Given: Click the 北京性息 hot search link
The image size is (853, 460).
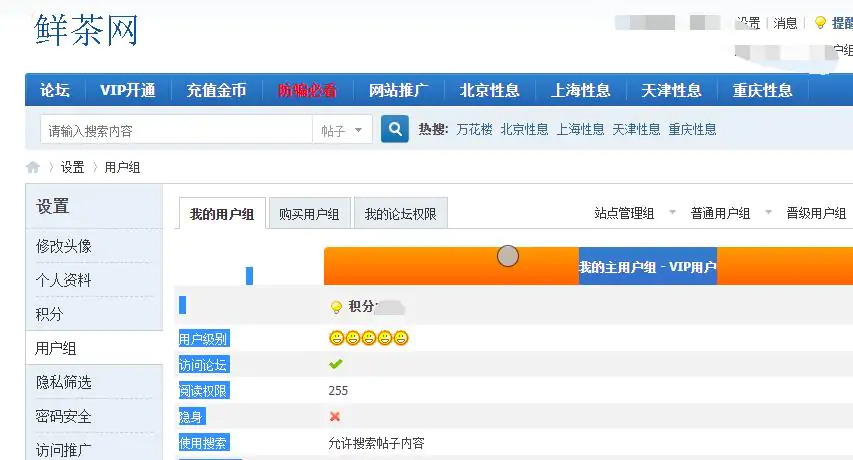Looking at the screenshot, I should (524, 129).
